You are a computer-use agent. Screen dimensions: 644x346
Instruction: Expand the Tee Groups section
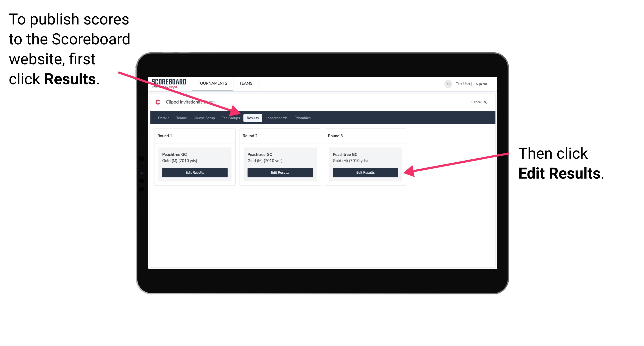(x=230, y=118)
